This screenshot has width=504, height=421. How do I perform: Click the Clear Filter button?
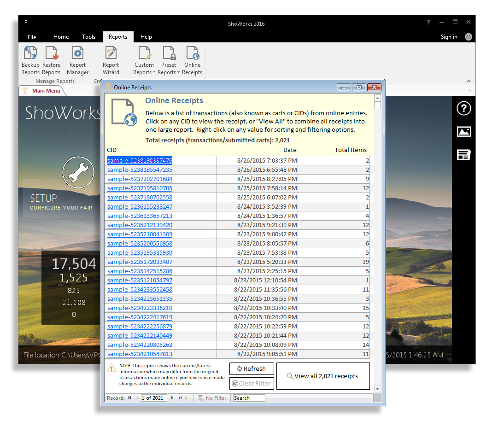pos(252,383)
